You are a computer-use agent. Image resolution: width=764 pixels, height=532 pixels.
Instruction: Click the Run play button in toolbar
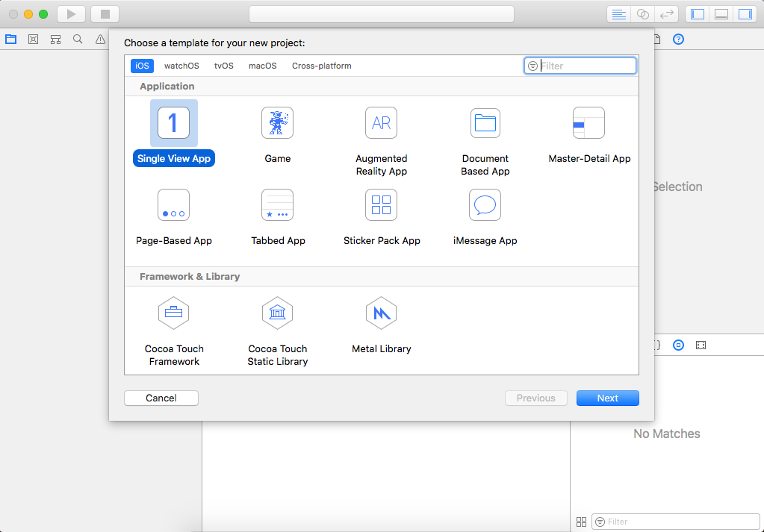tap(71, 14)
